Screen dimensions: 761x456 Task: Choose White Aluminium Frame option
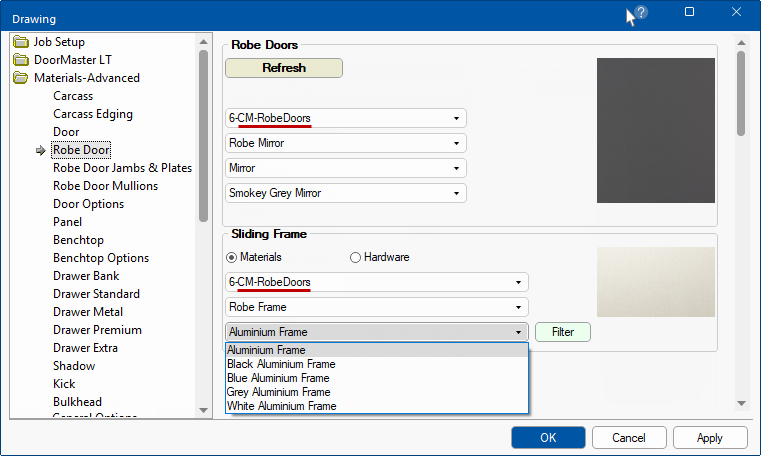click(281, 406)
